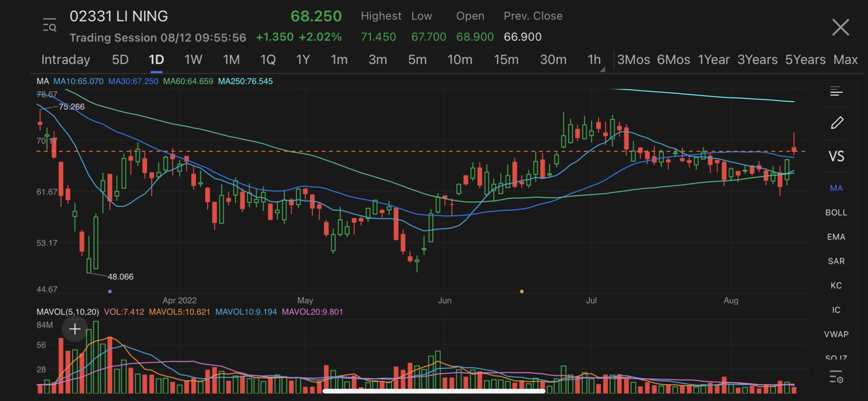
Task: Open the drawing pencil tool
Action: point(837,123)
